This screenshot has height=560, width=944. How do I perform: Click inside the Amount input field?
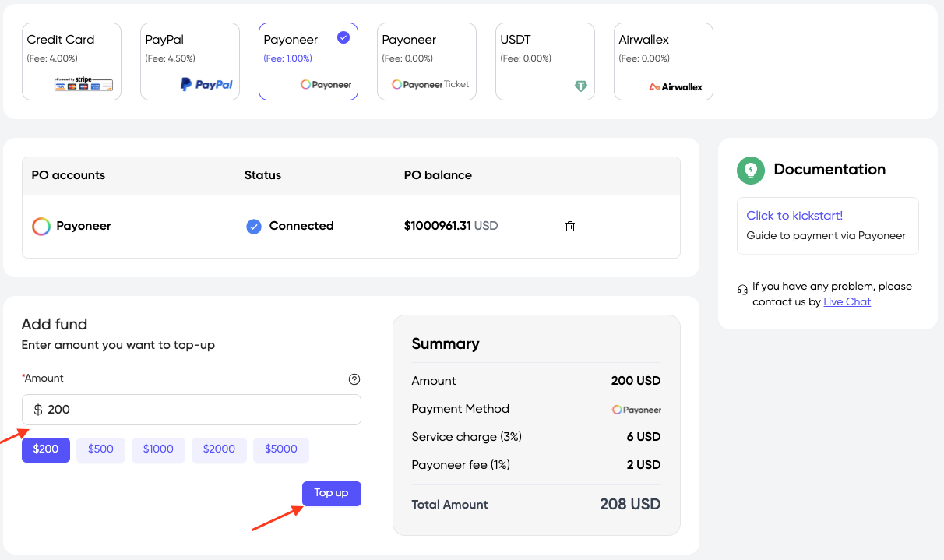coord(192,409)
